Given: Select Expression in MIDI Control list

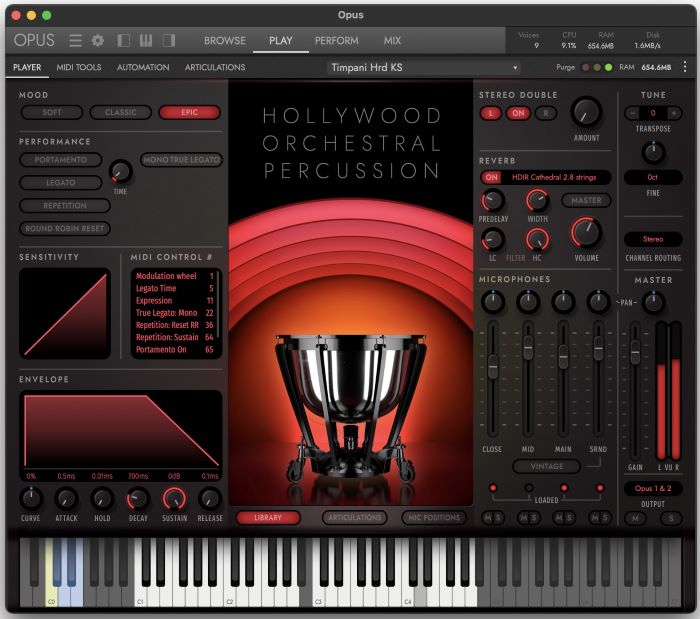Looking at the screenshot, I should point(175,301).
